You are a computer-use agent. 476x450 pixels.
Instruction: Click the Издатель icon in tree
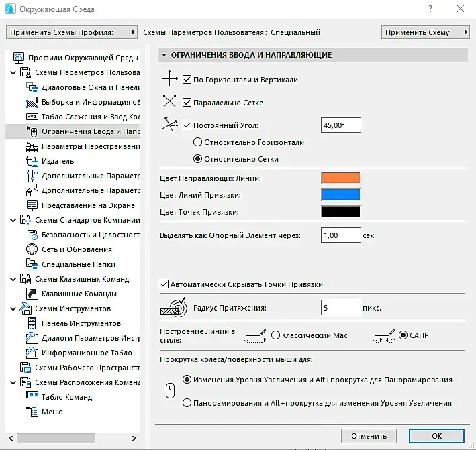32,161
